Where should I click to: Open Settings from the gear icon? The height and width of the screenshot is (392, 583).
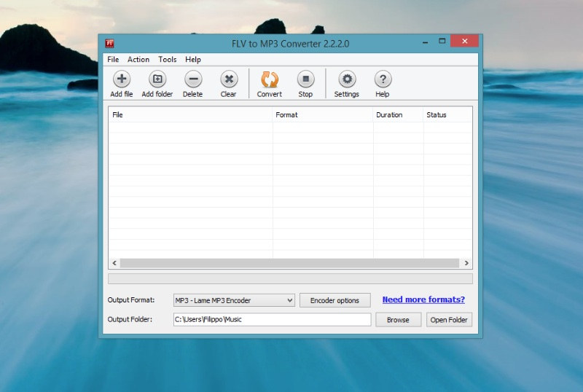coord(347,80)
